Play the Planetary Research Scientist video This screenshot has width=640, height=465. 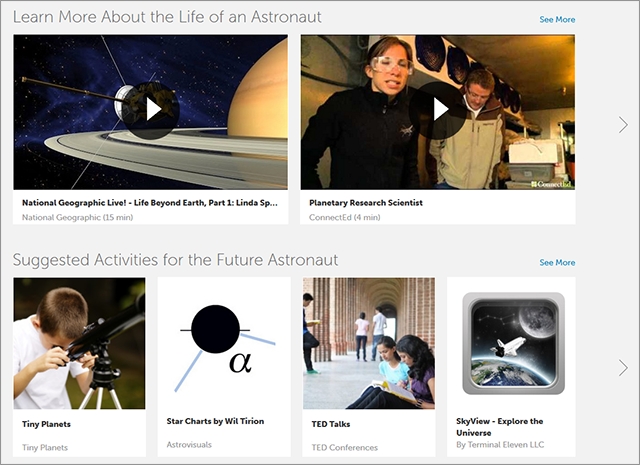click(437, 109)
